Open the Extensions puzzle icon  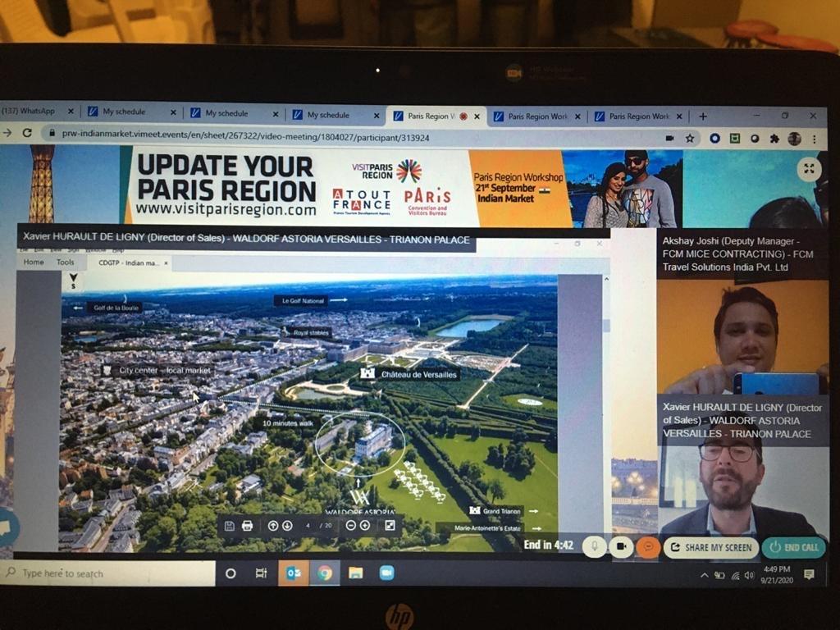click(x=774, y=139)
